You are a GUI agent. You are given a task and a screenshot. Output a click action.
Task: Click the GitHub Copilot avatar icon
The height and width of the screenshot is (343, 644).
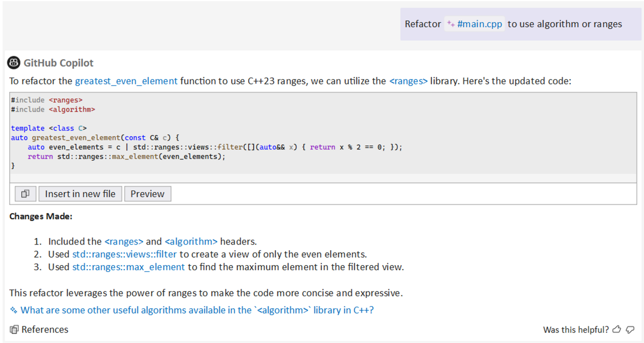pyautogui.click(x=14, y=63)
